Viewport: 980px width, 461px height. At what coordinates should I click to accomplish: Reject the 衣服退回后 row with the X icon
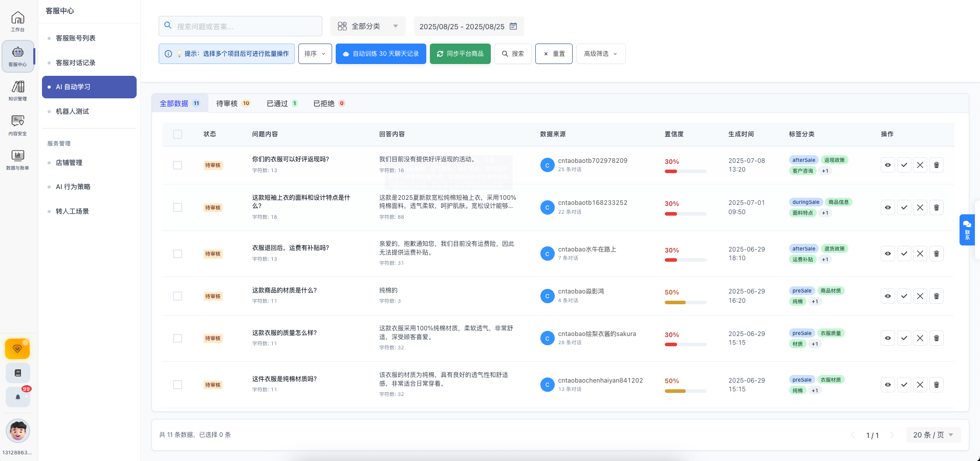(920, 254)
